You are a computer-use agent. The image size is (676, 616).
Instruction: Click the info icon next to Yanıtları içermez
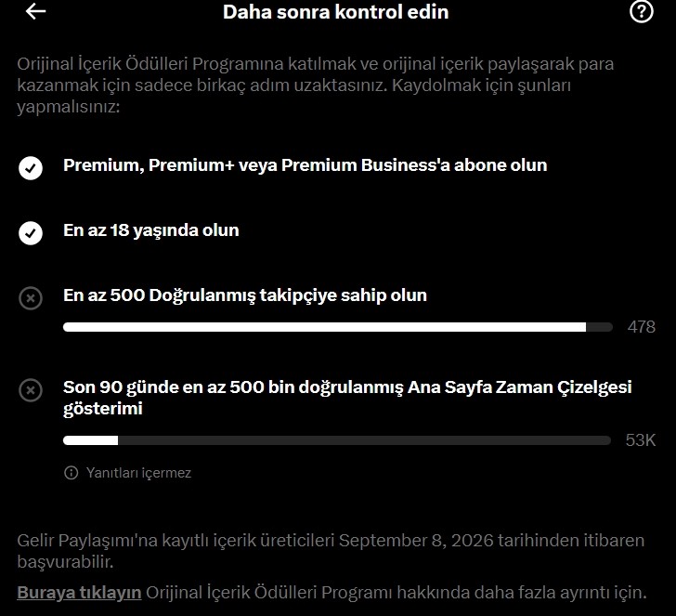[71, 473]
